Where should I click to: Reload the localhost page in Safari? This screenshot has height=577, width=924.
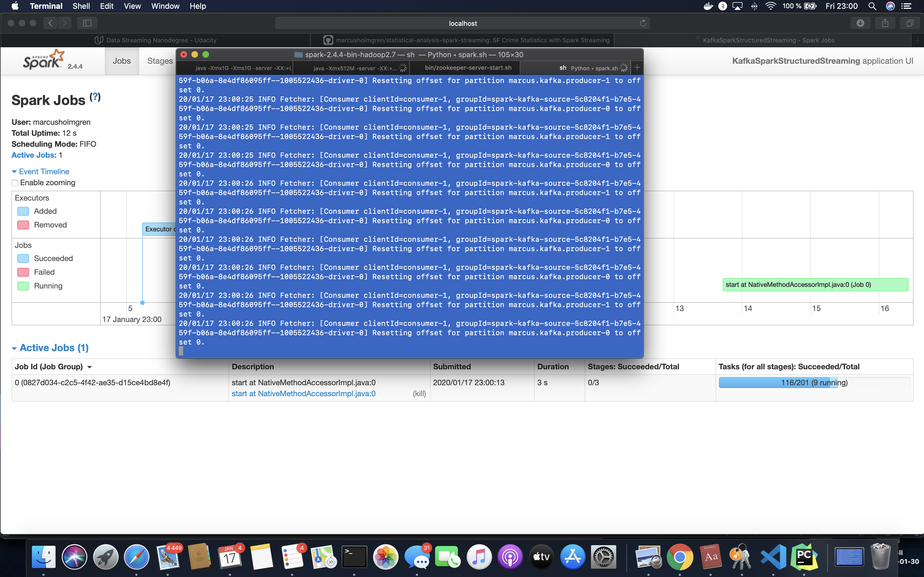tap(643, 23)
